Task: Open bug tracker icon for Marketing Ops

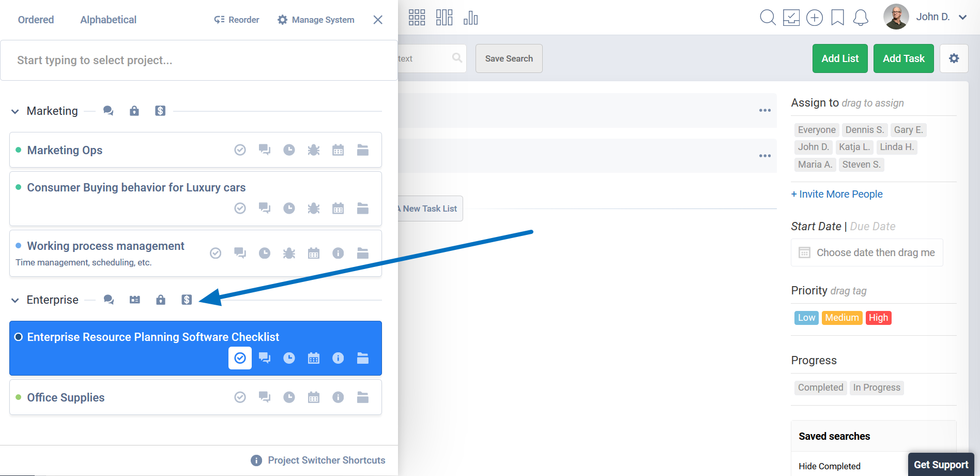Action: (x=313, y=150)
